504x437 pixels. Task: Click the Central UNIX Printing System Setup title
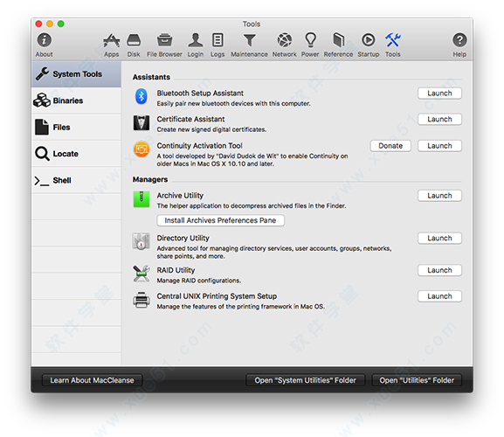(217, 296)
